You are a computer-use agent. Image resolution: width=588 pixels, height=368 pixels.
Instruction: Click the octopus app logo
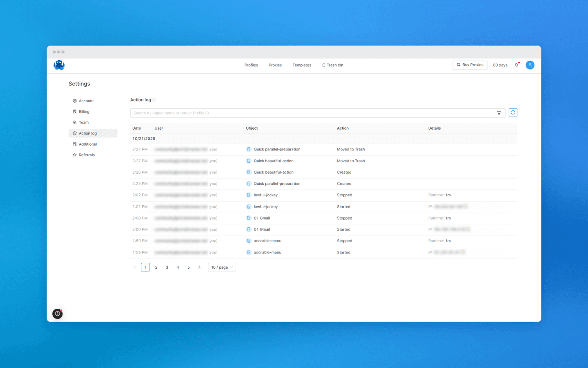(59, 65)
